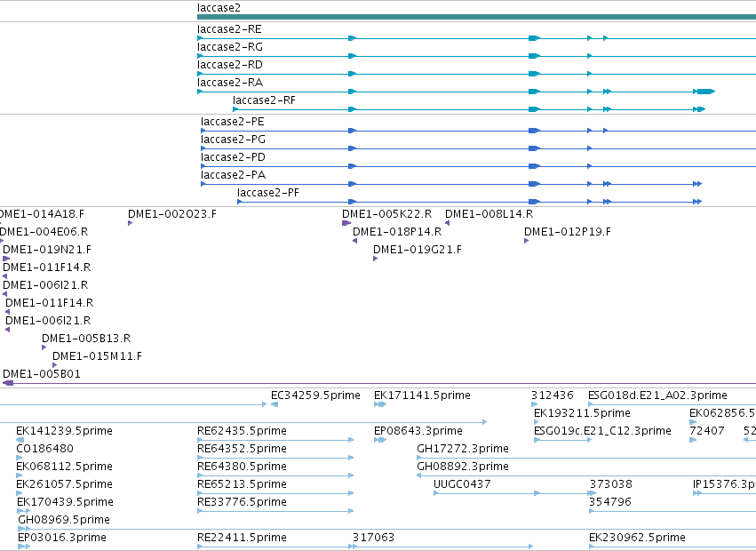Image resolution: width=756 pixels, height=551 pixels.
Task: Click the 317063 EST label
Action: pyautogui.click(x=374, y=538)
